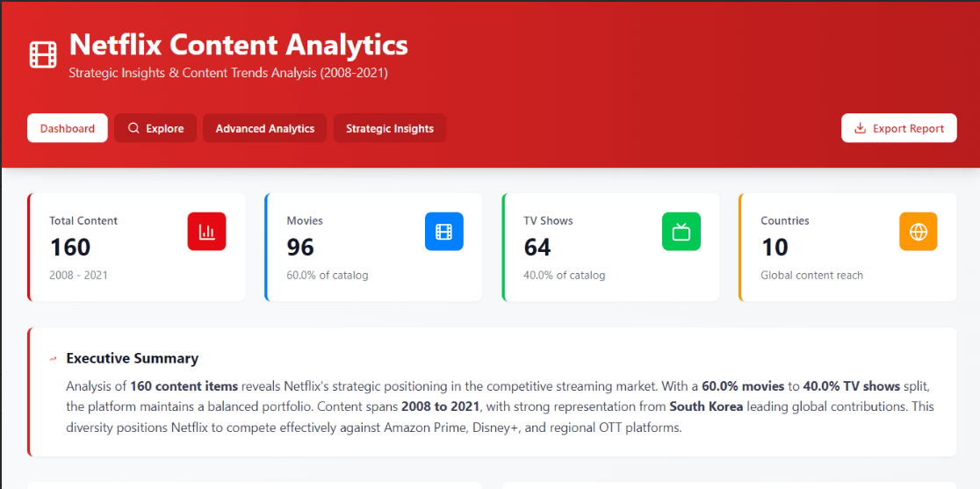This screenshot has width=980, height=489.
Task: Select the 64 TV shows value
Action: (537, 248)
